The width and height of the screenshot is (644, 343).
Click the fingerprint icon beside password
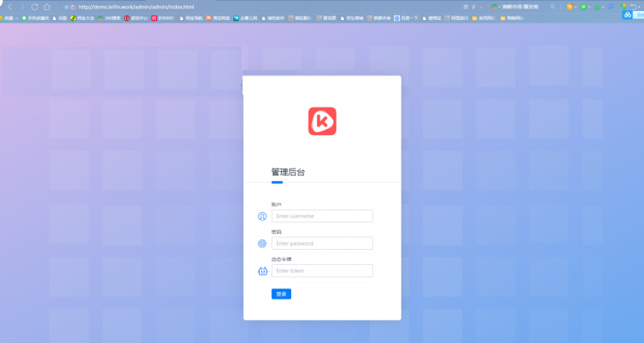tap(262, 243)
